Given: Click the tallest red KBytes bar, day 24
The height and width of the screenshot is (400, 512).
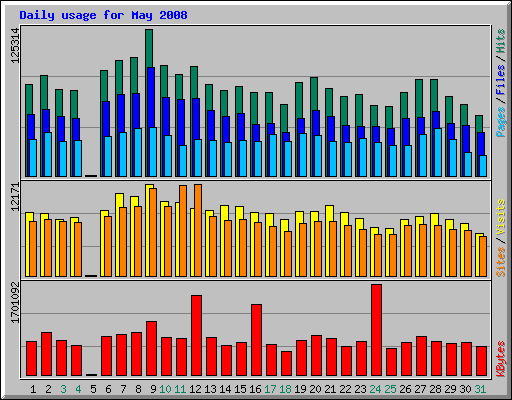Looking at the screenshot, I should tap(377, 330).
